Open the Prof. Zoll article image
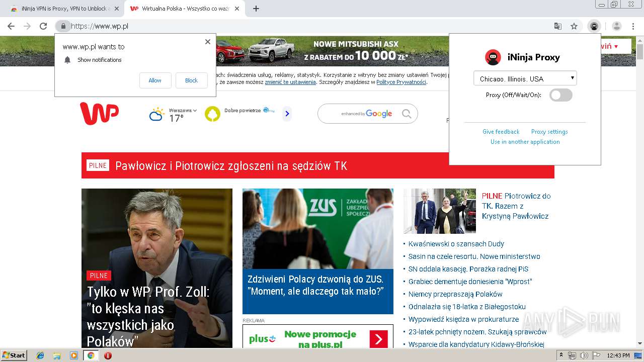 [x=157, y=268]
